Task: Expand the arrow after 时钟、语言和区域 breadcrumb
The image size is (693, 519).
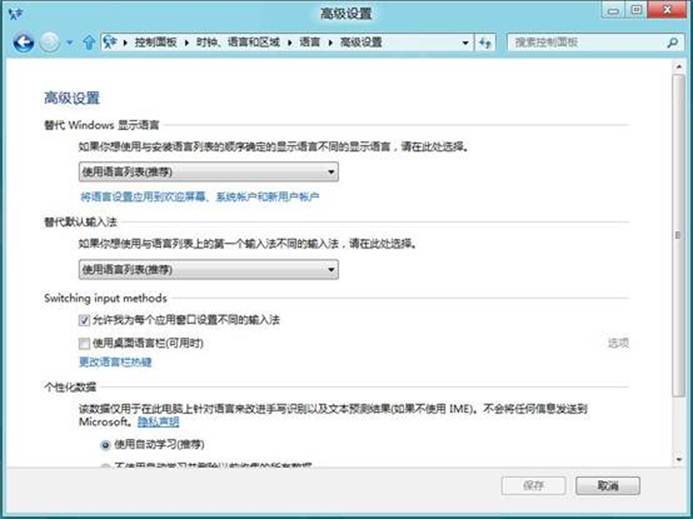Action: pyautogui.click(x=289, y=43)
